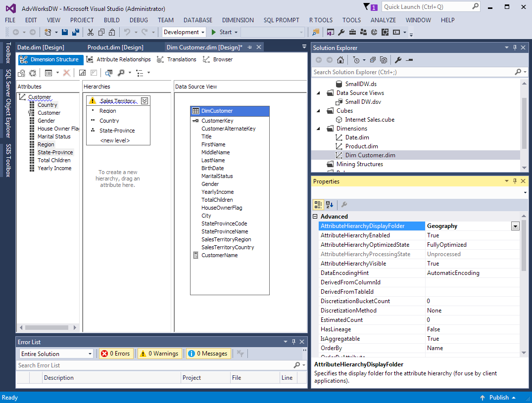Open the DIMENSION menu

click(238, 20)
